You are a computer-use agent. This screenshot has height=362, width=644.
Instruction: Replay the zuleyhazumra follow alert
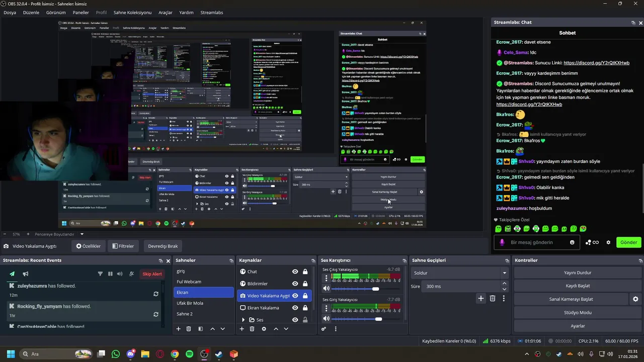tap(156, 294)
